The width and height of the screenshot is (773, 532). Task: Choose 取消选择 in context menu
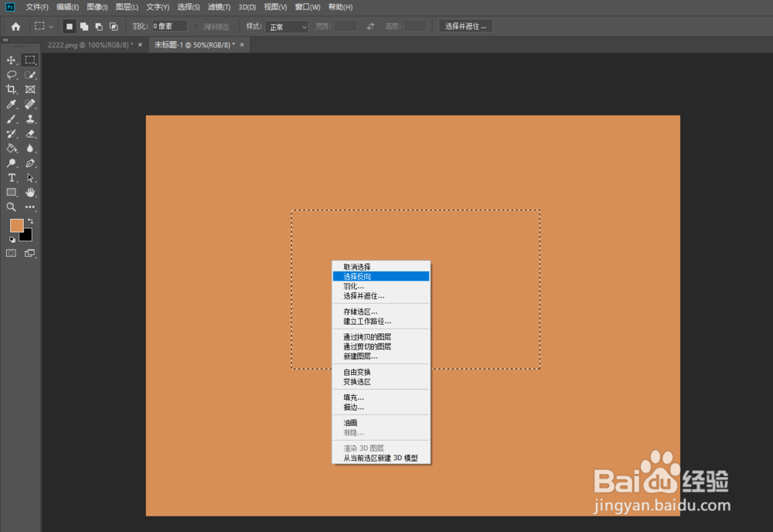381,267
